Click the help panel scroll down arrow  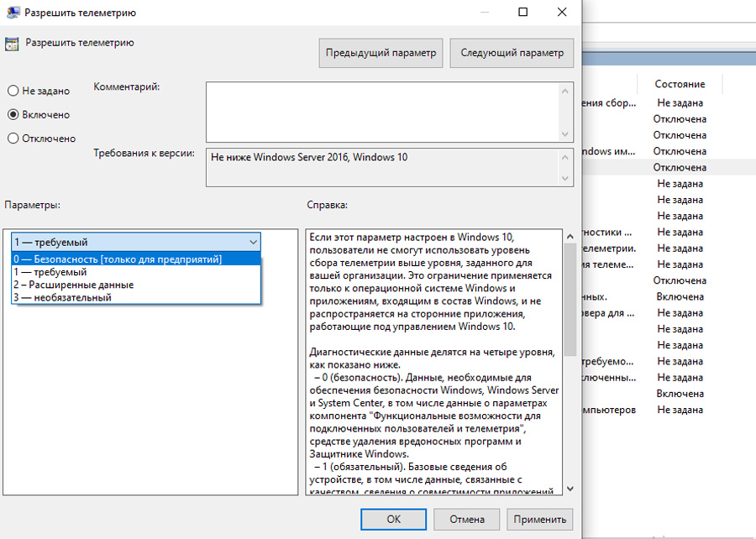click(x=570, y=489)
